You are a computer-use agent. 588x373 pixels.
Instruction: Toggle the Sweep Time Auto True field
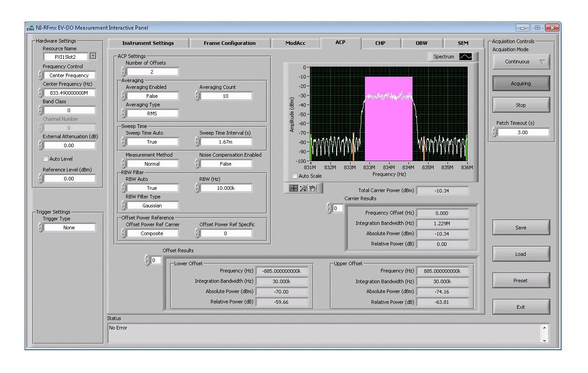152,142
